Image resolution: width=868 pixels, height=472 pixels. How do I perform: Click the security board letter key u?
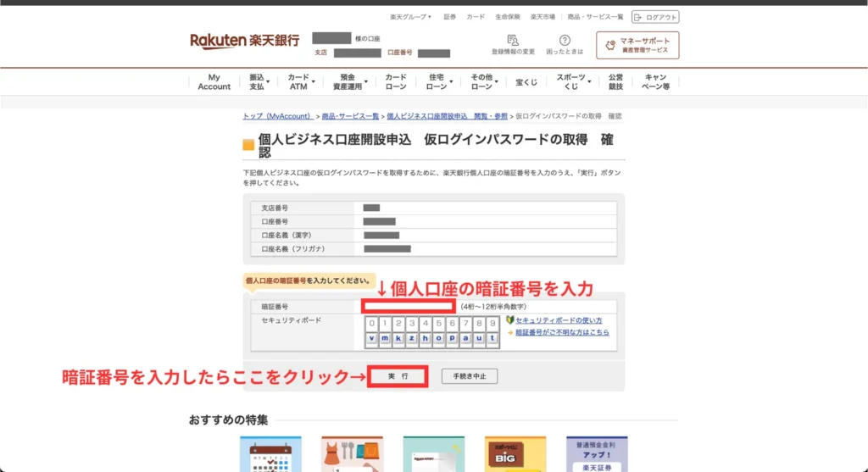479,339
